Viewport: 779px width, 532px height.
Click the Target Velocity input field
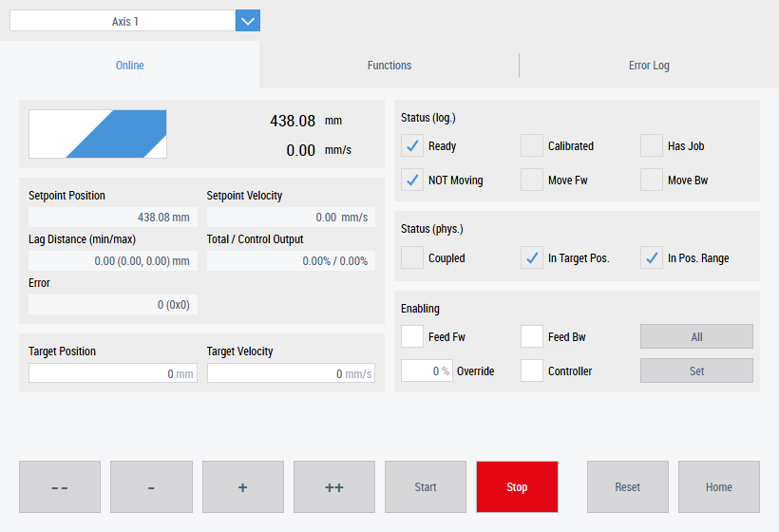pyautogui.click(x=291, y=373)
